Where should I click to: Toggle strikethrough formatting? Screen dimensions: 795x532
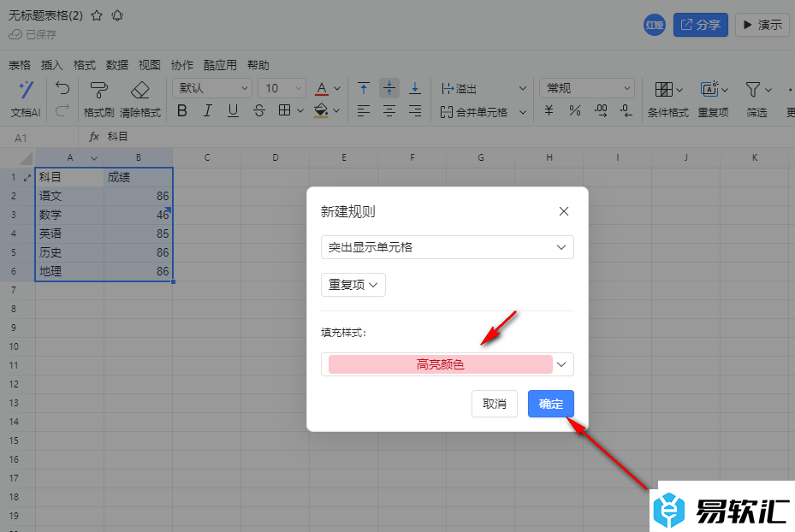pos(259,110)
